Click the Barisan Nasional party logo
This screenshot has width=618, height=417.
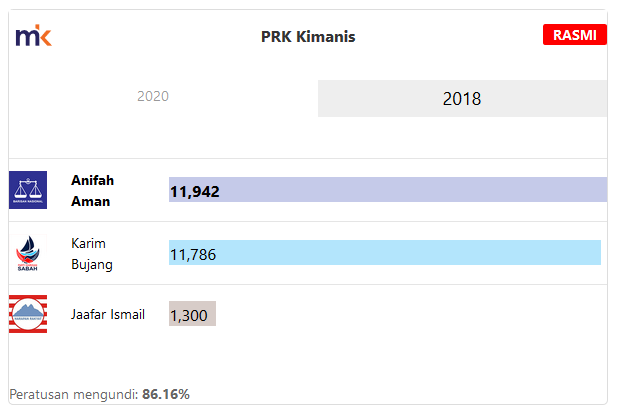(x=28, y=190)
